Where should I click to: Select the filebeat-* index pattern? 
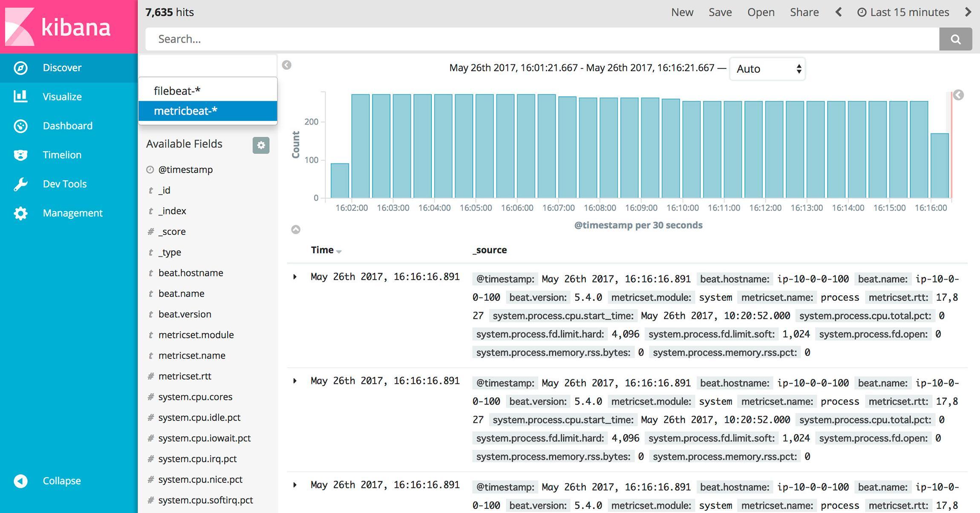click(x=177, y=91)
